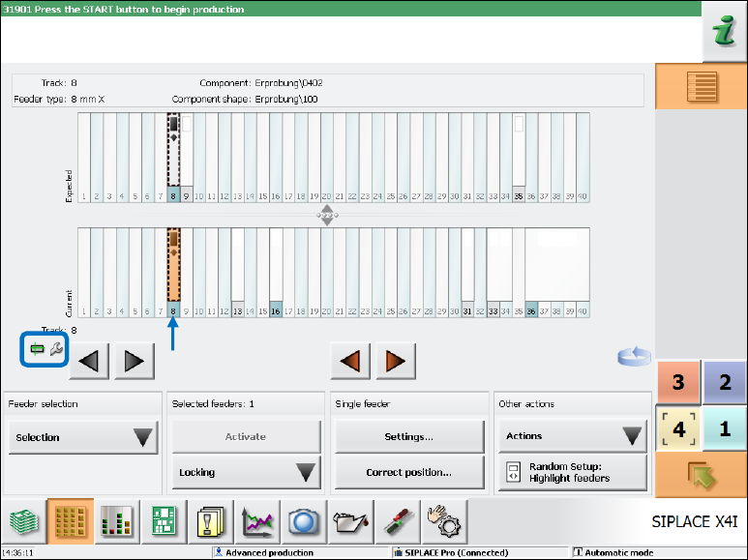Expand the Actions dropdown
Screen dimensions: 748x560
pos(572,436)
